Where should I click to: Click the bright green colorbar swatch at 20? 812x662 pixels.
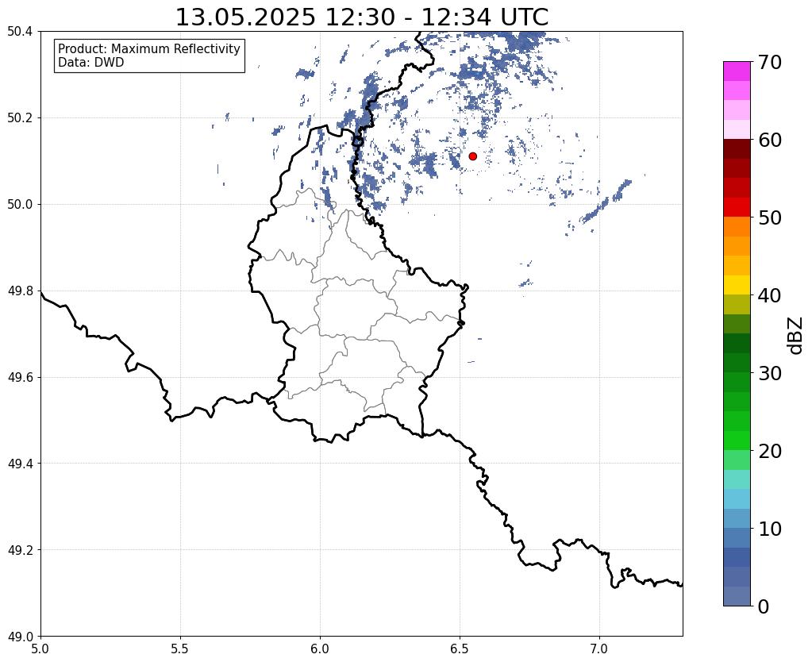pos(737,441)
